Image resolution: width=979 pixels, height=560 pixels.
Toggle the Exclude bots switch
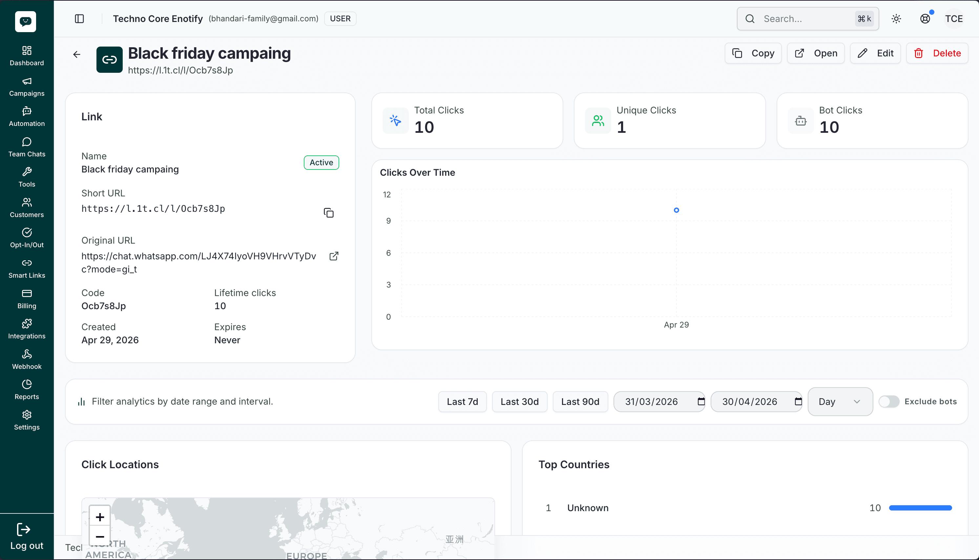point(888,402)
